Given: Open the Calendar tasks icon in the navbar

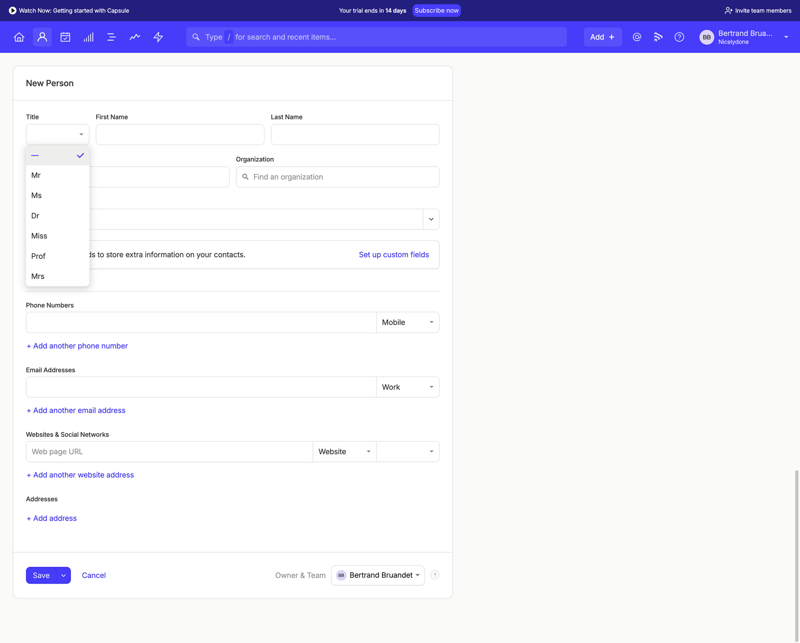Looking at the screenshot, I should (65, 37).
